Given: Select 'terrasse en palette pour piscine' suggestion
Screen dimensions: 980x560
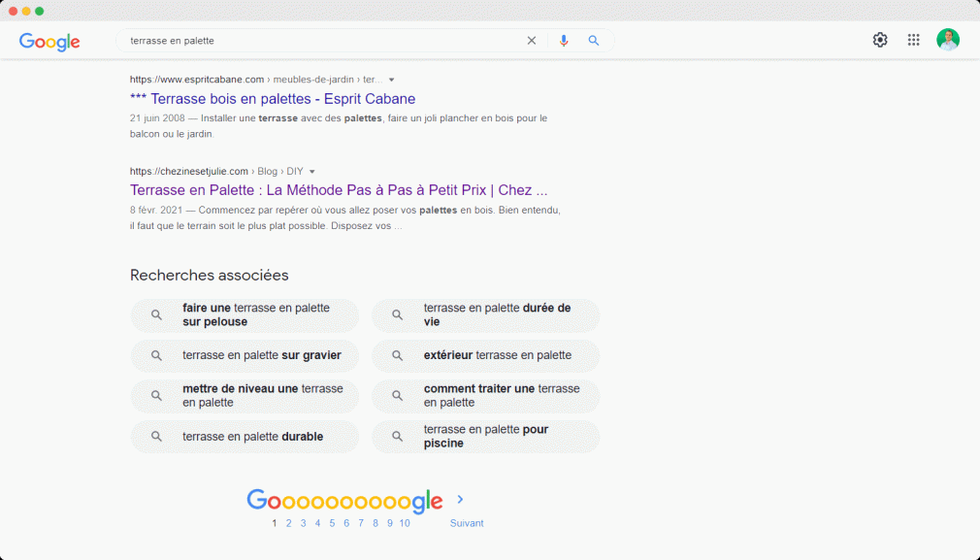Looking at the screenshot, I should (x=485, y=436).
